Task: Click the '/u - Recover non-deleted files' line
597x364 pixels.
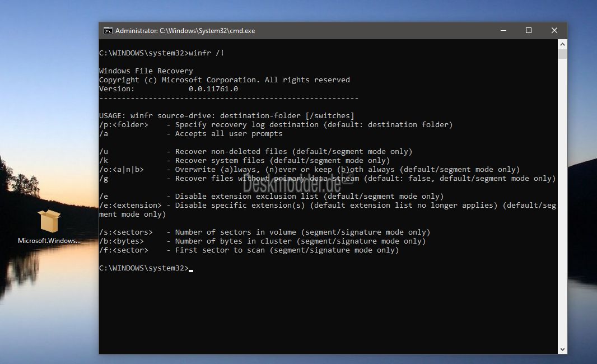Action: coord(255,152)
